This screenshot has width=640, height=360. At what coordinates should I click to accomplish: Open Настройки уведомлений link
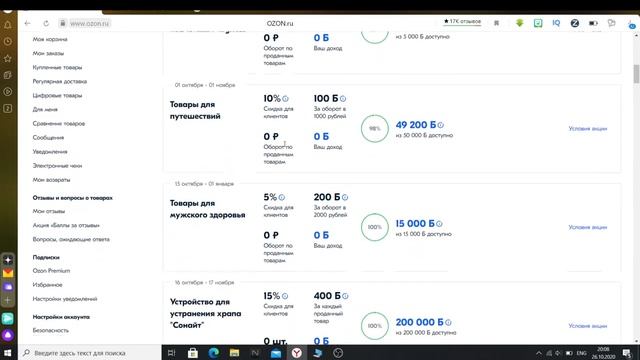65,299
